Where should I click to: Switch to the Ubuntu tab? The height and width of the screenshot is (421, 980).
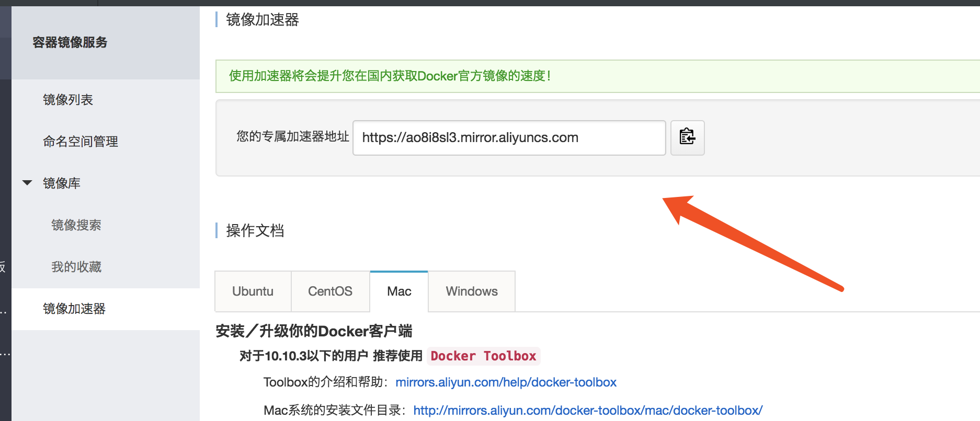(x=253, y=291)
